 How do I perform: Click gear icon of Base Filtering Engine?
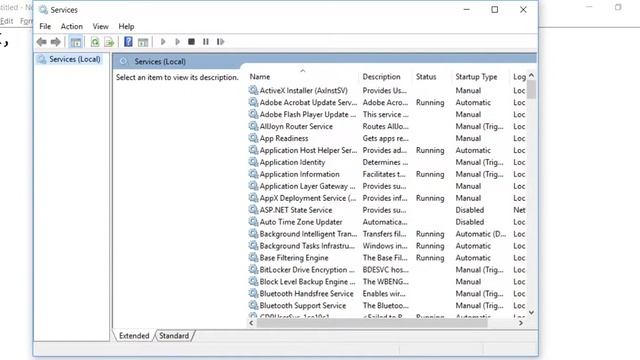point(253,258)
